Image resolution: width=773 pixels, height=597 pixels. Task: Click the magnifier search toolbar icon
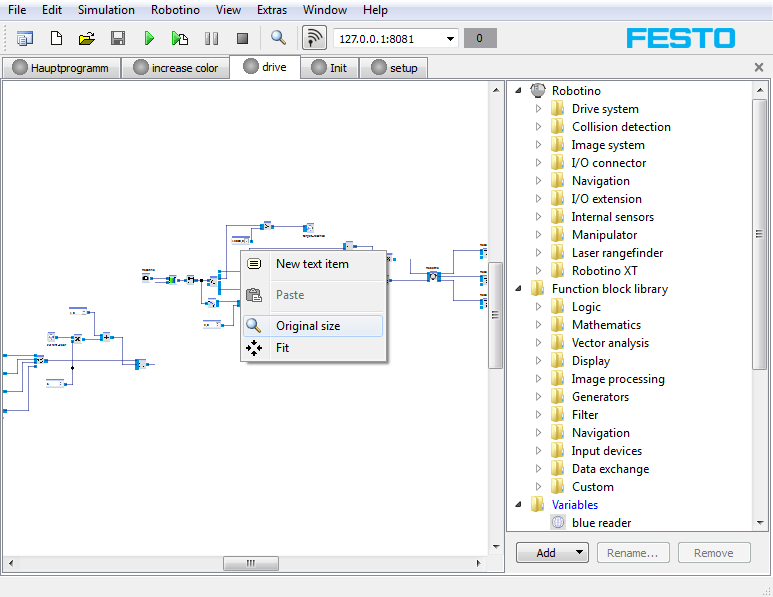[278, 37]
